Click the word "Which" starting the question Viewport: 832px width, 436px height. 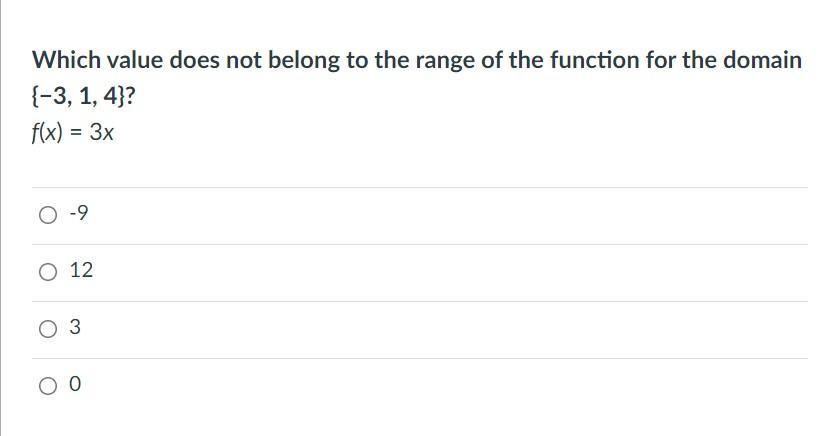pyautogui.click(x=63, y=60)
